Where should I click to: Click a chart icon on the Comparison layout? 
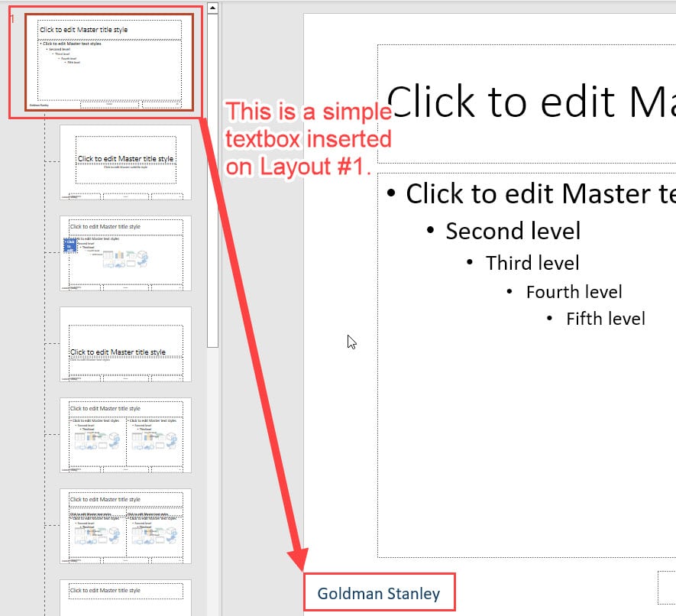[x=89, y=533]
